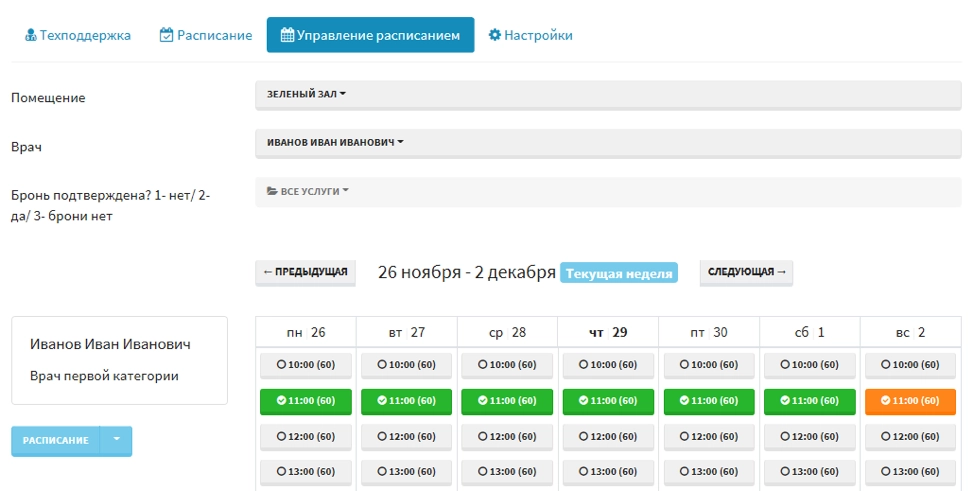This screenshot has width=974, height=491.
Task: Click the check icon on Monday 11:00 slot
Action: 281,401
